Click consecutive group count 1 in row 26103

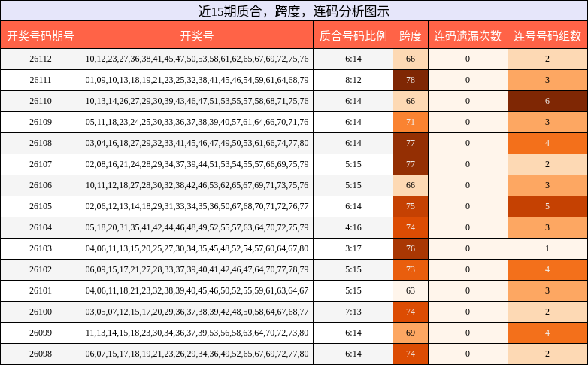pyautogui.click(x=547, y=248)
